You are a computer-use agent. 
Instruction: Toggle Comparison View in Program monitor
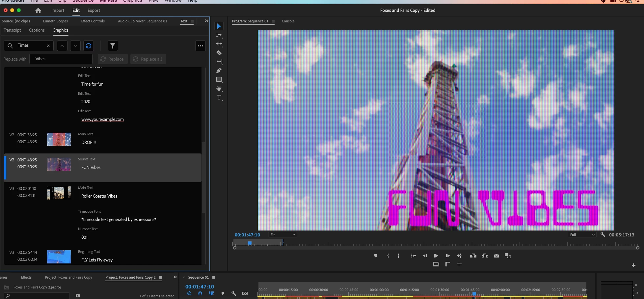coord(508,256)
